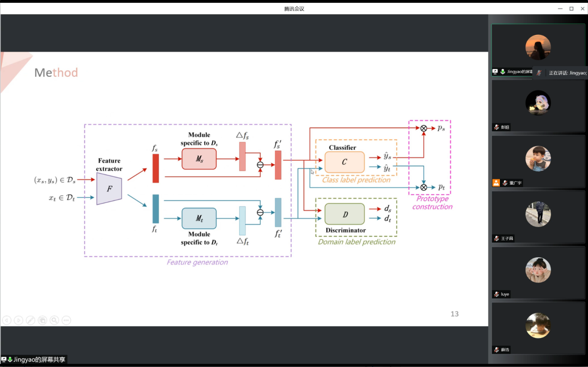Advance to next slide with the arrow icon
The image size is (588, 367).
pyautogui.click(x=18, y=320)
